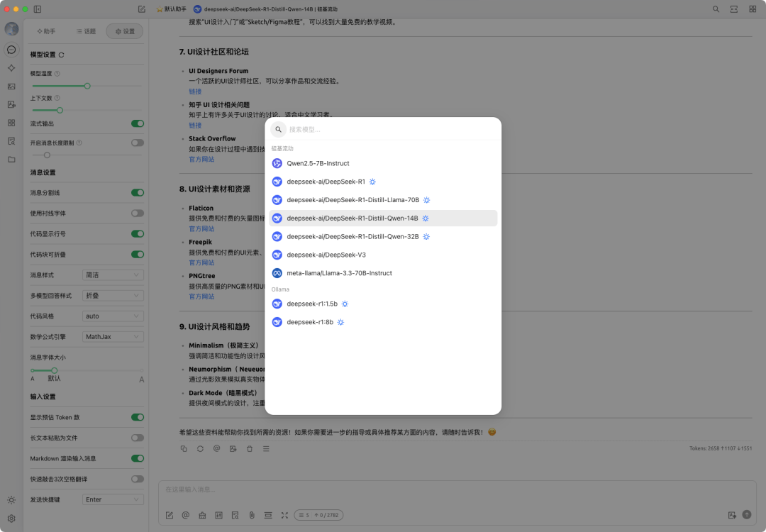Viewport: 766px width, 532px height.
Task: Click the search icon in top right
Action: [x=716, y=9]
